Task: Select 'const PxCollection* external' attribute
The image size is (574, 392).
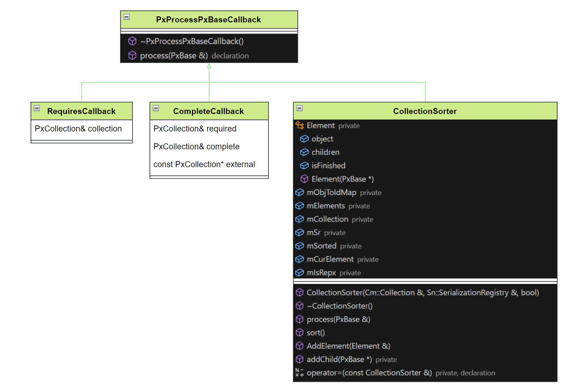Action: pyautogui.click(x=204, y=164)
